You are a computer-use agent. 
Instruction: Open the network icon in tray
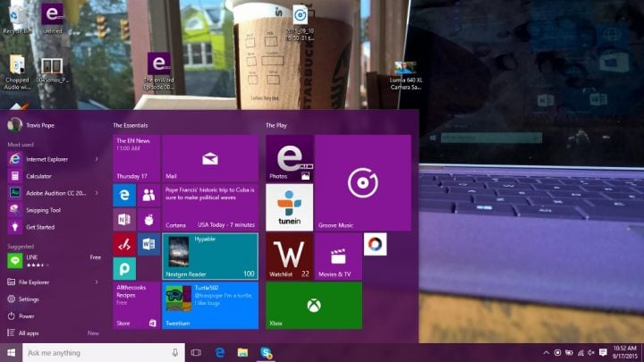pos(580,352)
